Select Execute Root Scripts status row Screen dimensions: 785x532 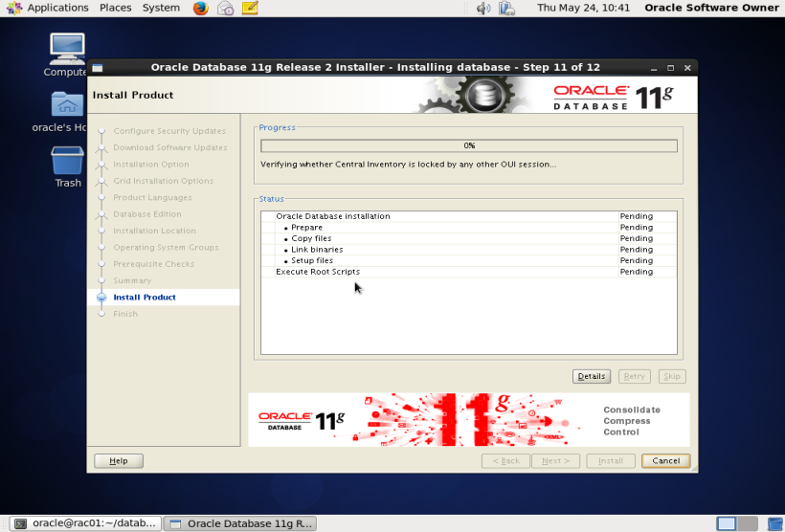click(468, 272)
